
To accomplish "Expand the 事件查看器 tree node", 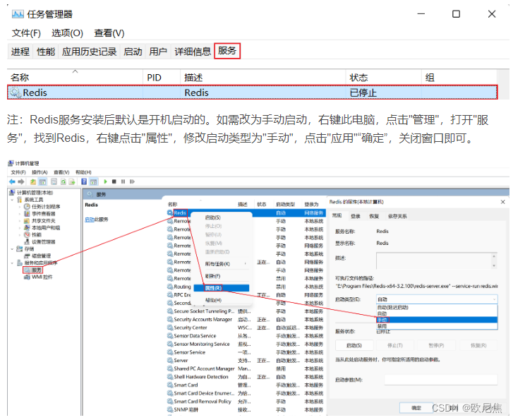I will click(x=20, y=214).
